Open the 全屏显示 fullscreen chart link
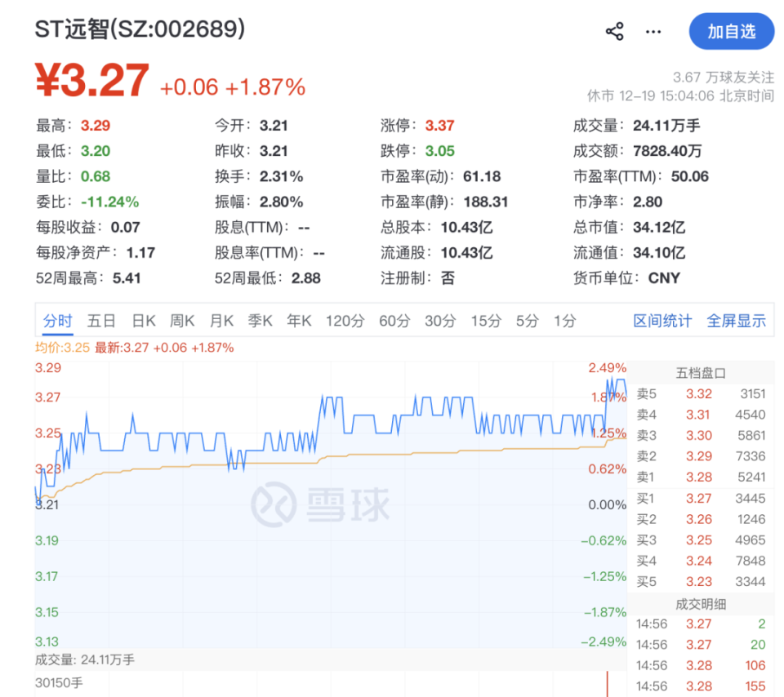 [x=737, y=321]
